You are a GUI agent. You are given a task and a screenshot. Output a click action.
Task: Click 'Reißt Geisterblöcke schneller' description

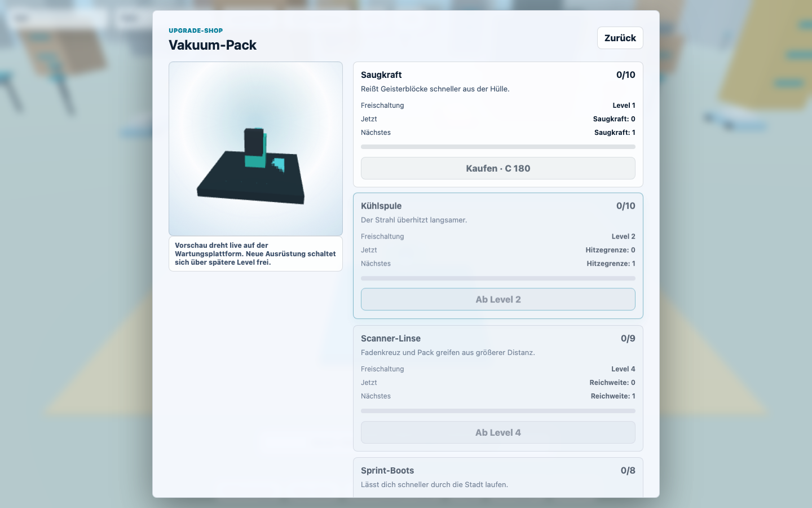point(435,89)
